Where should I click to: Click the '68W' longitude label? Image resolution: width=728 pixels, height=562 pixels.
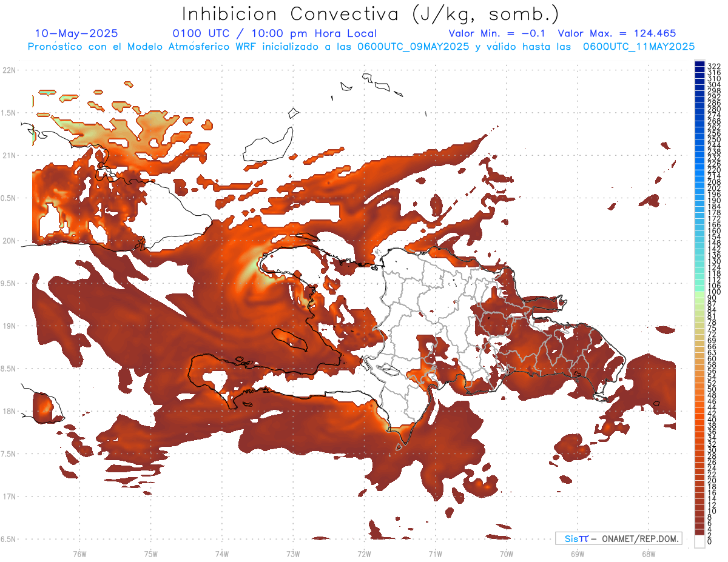(x=649, y=554)
